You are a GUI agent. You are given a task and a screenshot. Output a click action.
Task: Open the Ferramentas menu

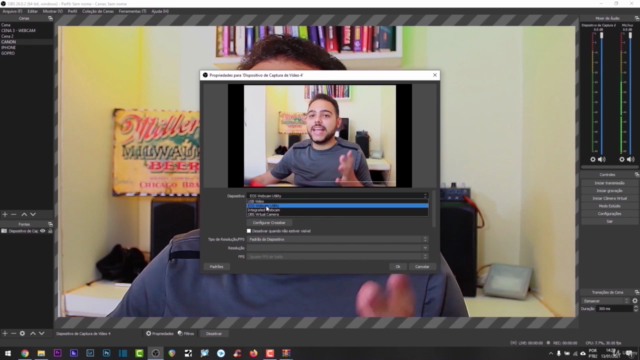(x=132, y=11)
